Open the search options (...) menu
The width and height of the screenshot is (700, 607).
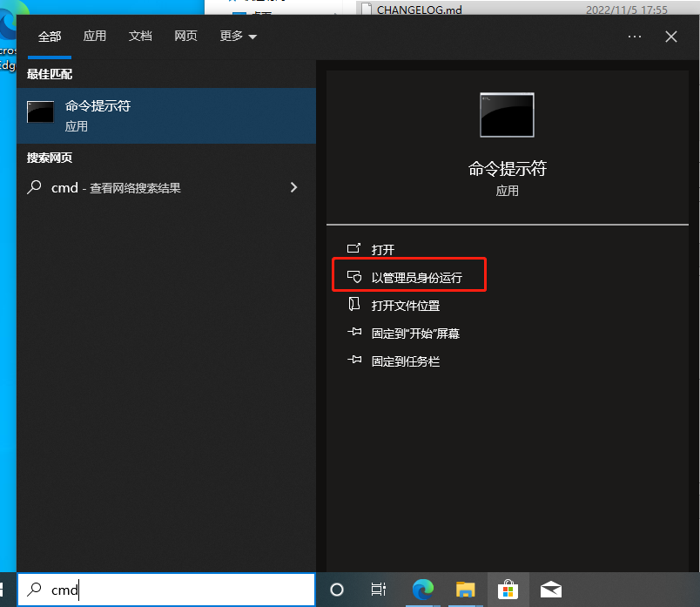(634, 37)
